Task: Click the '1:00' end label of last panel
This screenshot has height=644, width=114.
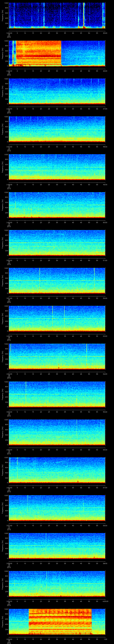Action: coord(105,639)
